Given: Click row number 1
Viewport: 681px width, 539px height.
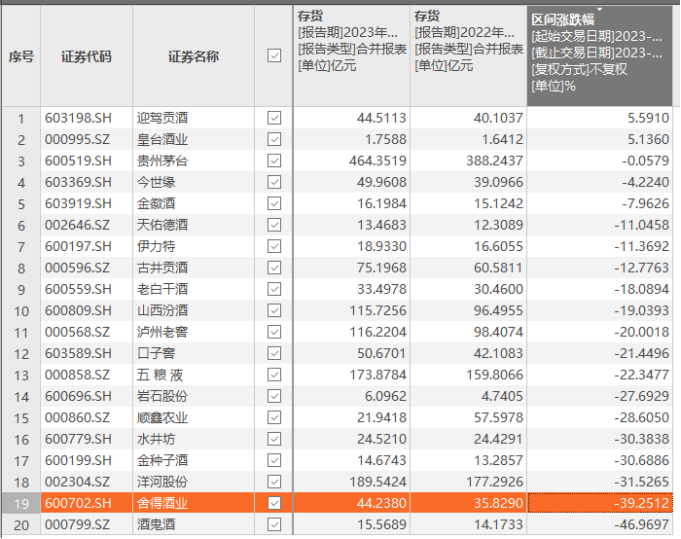Looking at the screenshot, I should 21,119.
